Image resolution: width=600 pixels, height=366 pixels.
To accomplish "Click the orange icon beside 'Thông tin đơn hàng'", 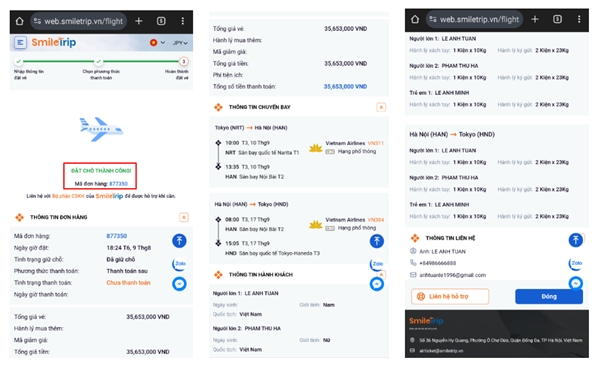I will pos(19,217).
